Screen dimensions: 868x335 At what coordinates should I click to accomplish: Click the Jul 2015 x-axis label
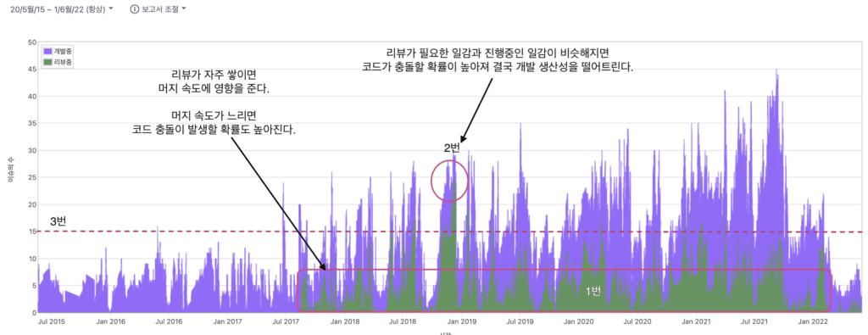click(52, 321)
